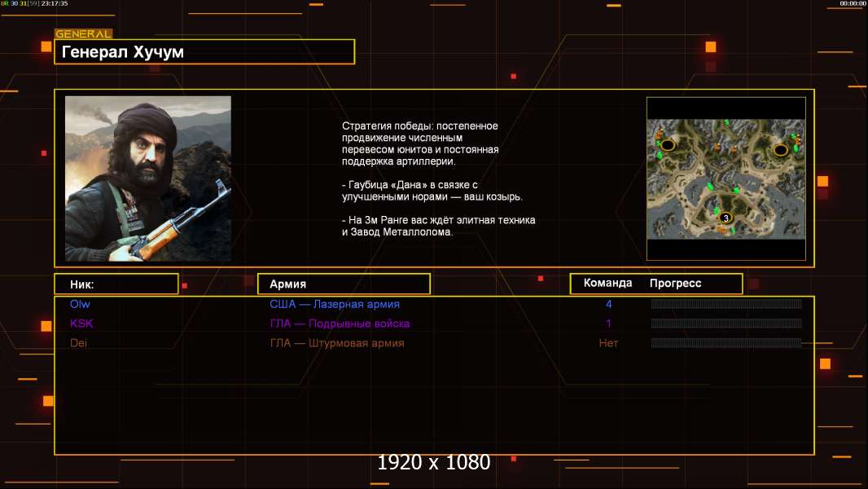Select the empty start marker at minimap's upper right
Image resolution: width=868 pixels, height=489 pixels.
click(x=781, y=149)
